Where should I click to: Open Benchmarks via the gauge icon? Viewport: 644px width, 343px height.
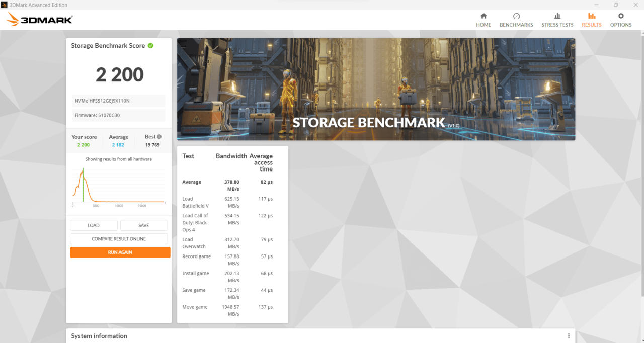[516, 16]
